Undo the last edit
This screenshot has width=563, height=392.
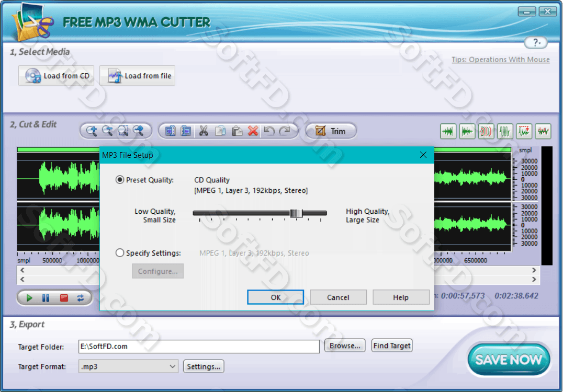click(269, 131)
